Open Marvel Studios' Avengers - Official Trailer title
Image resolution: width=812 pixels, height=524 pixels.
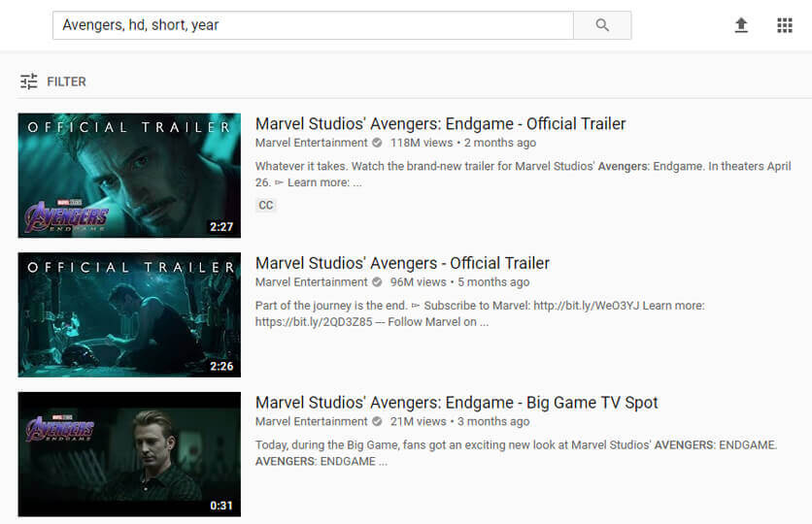(x=402, y=263)
